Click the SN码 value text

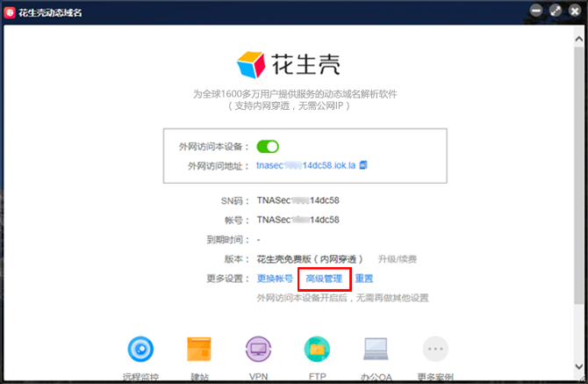pos(298,200)
